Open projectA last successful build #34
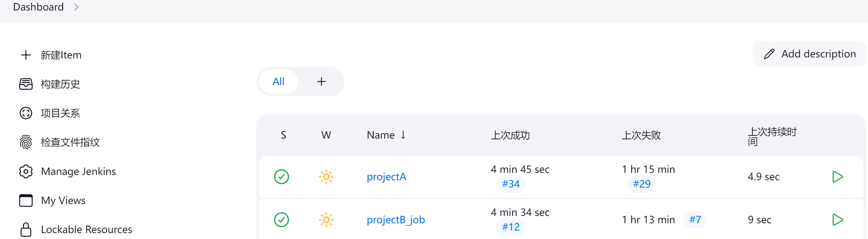 511,184
